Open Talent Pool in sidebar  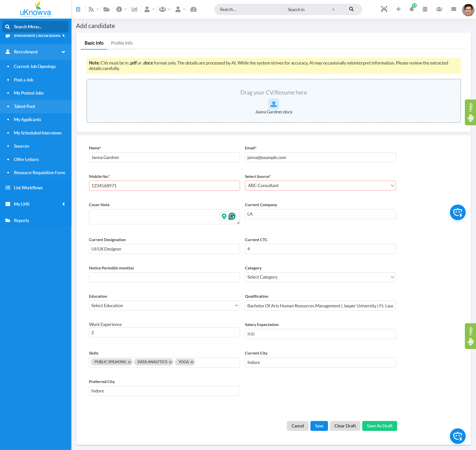pyautogui.click(x=24, y=106)
